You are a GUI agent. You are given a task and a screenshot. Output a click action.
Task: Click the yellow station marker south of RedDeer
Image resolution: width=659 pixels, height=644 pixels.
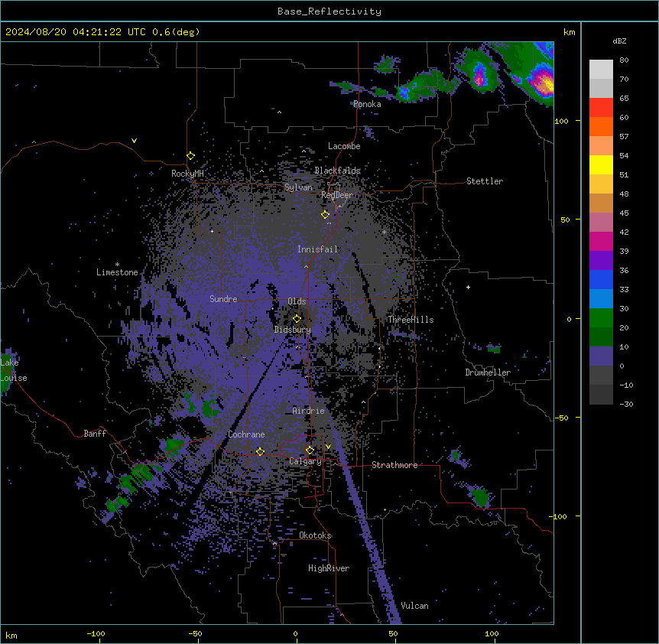click(x=325, y=214)
